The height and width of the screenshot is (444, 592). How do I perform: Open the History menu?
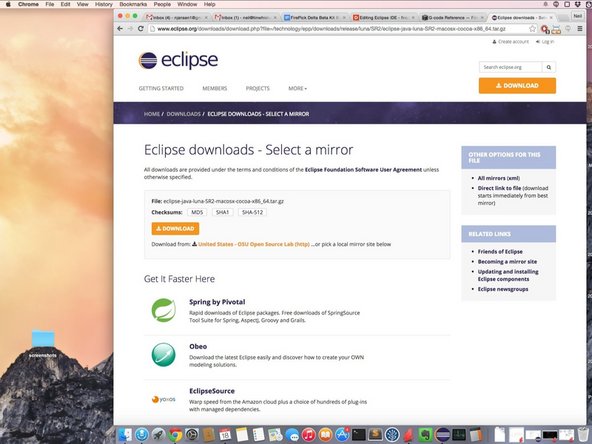(x=103, y=4)
